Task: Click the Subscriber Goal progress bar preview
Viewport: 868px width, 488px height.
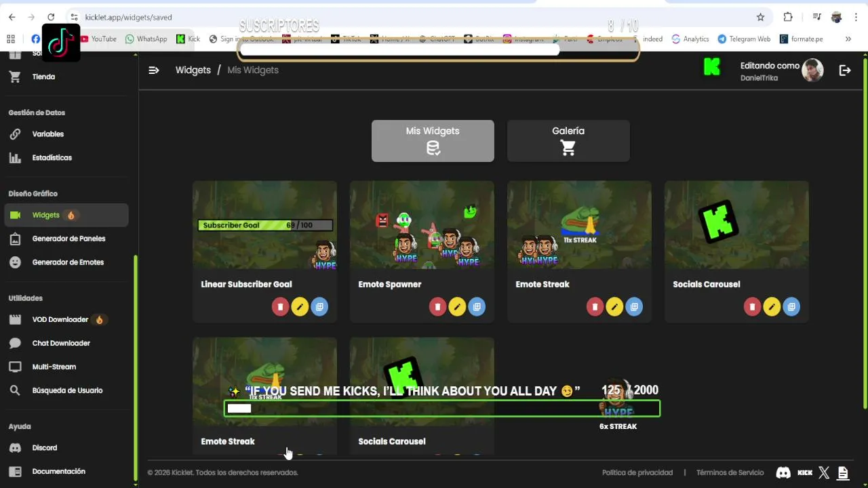Action: pyautogui.click(x=265, y=225)
